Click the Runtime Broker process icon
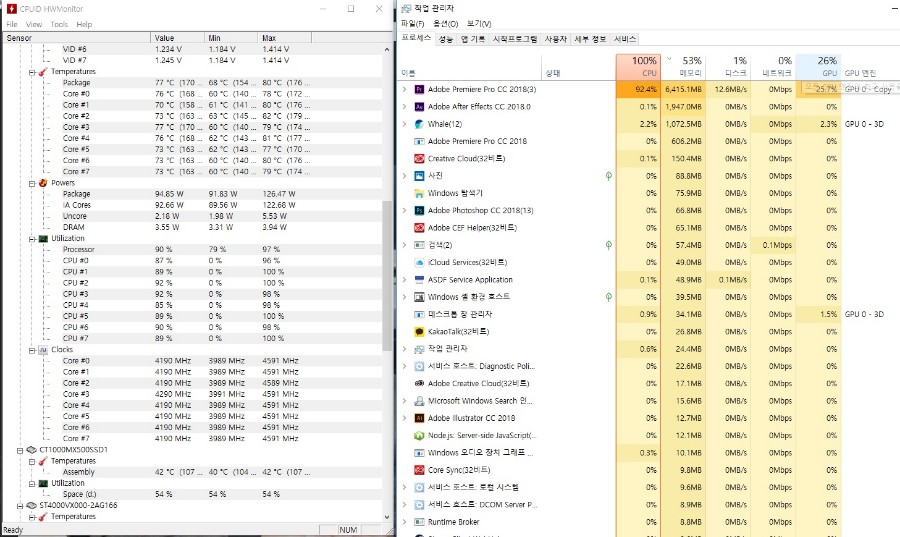Viewport: 900px width, 537px height. [x=419, y=522]
